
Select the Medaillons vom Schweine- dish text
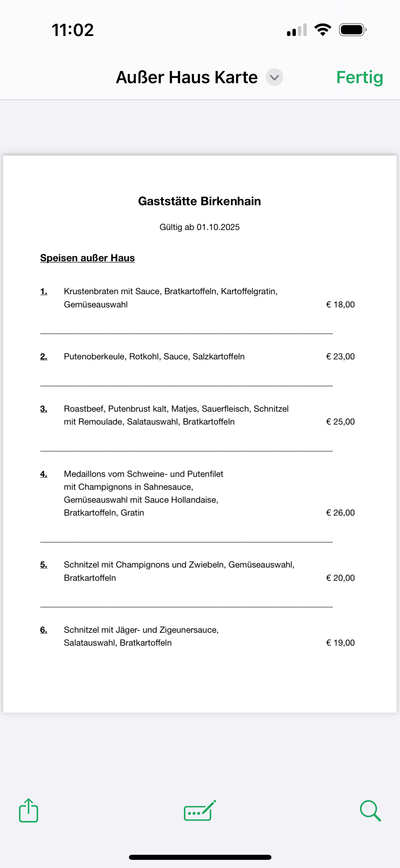(x=144, y=474)
